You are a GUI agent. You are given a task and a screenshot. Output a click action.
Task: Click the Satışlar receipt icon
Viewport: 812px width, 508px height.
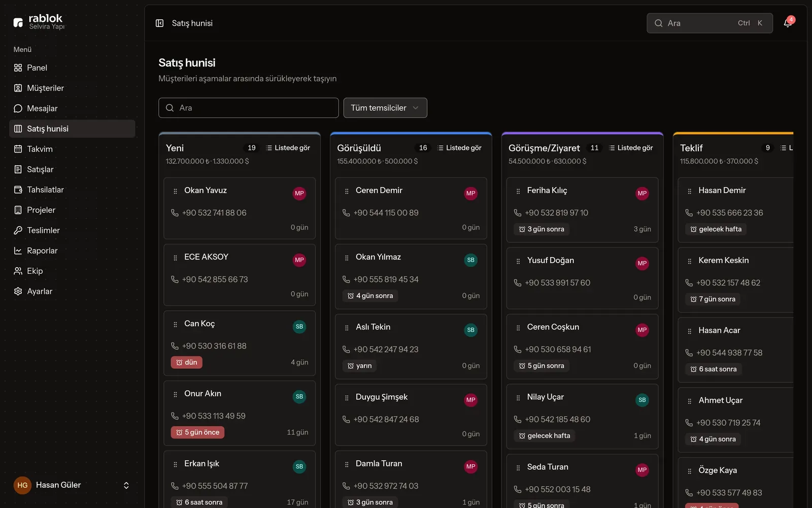[x=18, y=169]
